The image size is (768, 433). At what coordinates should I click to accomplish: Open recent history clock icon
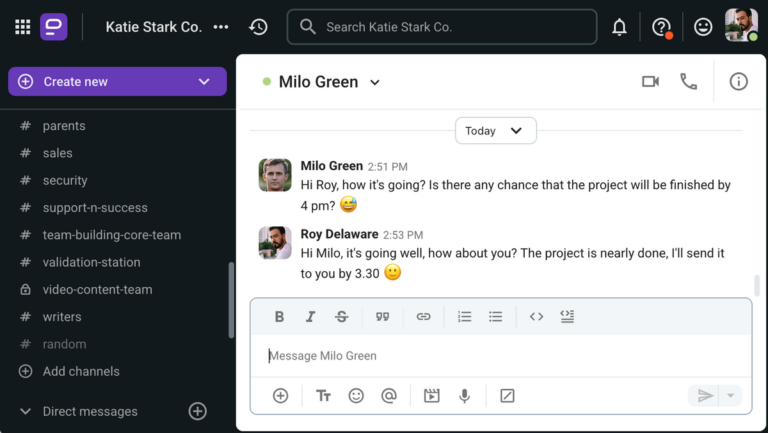[258, 27]
